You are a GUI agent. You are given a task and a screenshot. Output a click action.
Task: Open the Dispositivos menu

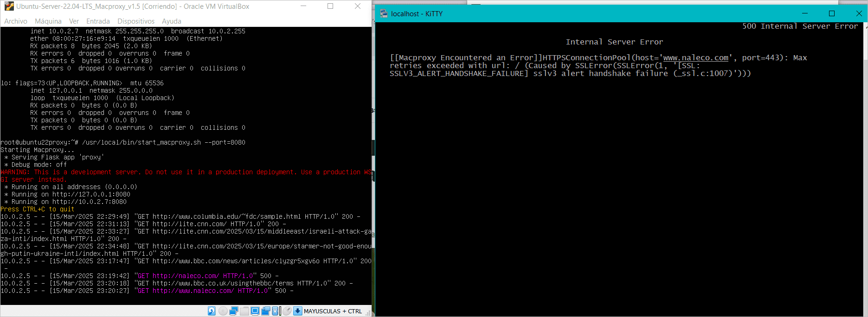pyautogui.click(x=136, y=21)
